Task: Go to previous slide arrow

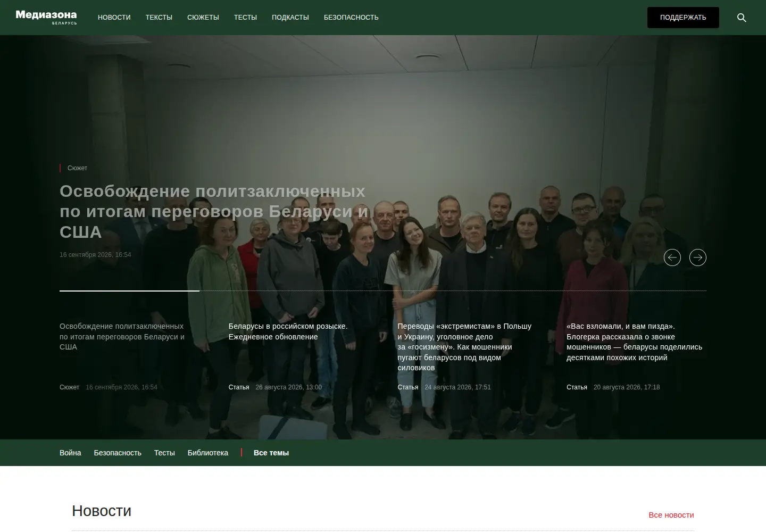Action: click(672, 257)
